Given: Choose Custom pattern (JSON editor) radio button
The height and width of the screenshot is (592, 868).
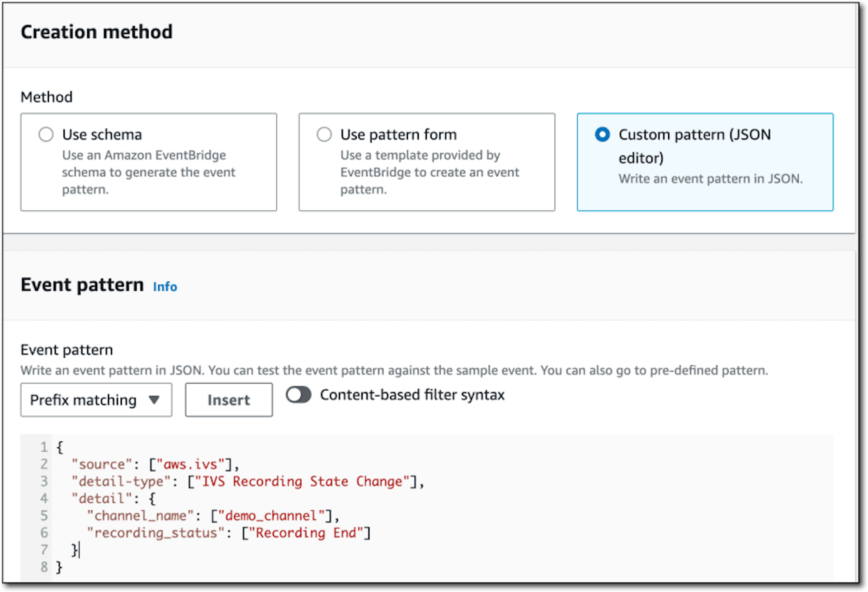Looking at the screenshot, I should click(602, 134).
